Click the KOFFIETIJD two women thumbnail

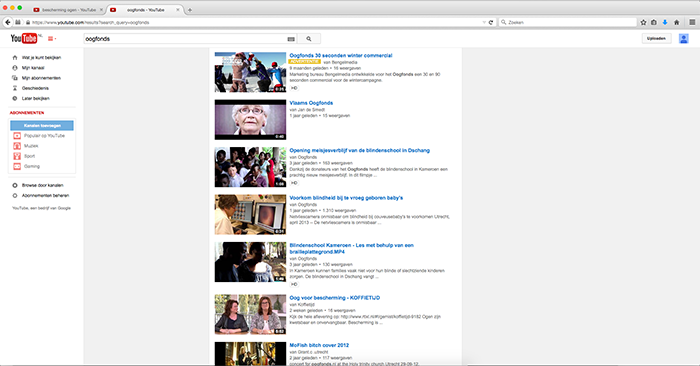click(x=250, y=314)
